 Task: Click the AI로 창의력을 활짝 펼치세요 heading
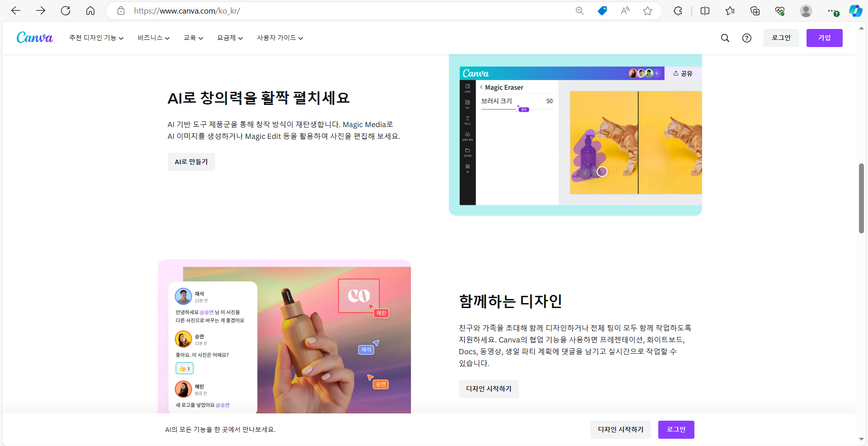259,98
